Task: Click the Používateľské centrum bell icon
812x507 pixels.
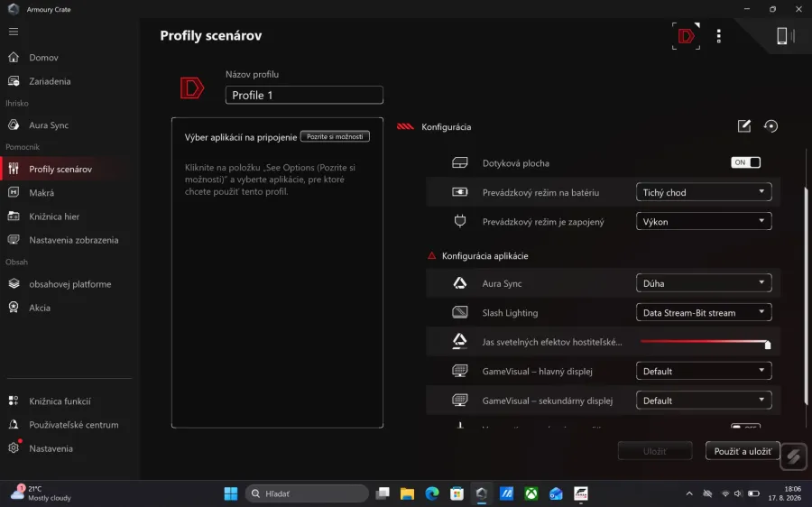Action: 14,425
